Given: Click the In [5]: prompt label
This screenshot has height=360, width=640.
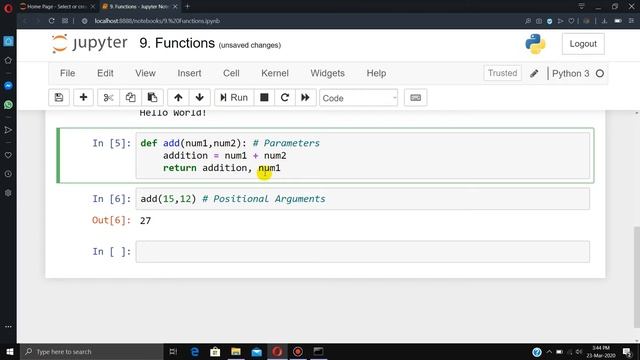Looking at the screenshot, I should pos(111,143).
